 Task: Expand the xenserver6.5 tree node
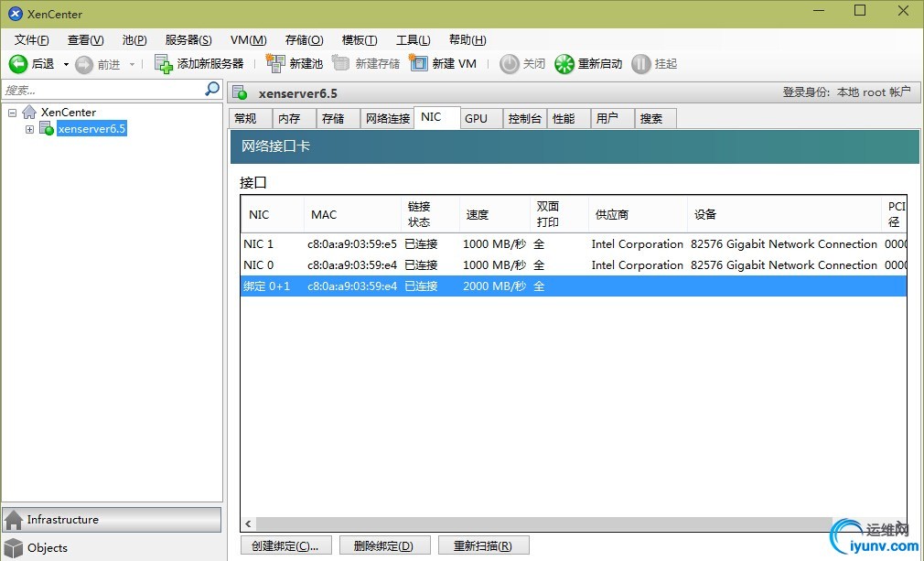click(x=29, y=129)
